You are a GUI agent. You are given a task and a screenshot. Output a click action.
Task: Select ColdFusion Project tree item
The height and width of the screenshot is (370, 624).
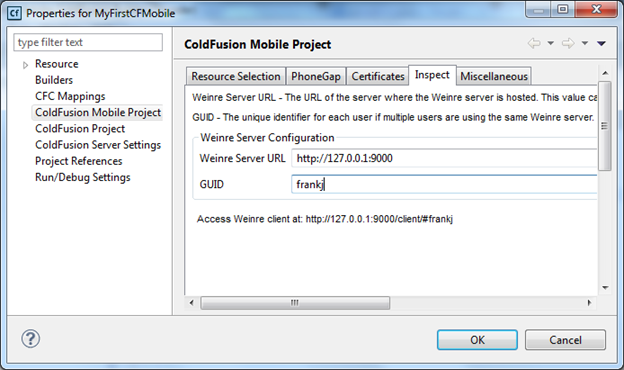pyautogui.click(x=80, y=129)
